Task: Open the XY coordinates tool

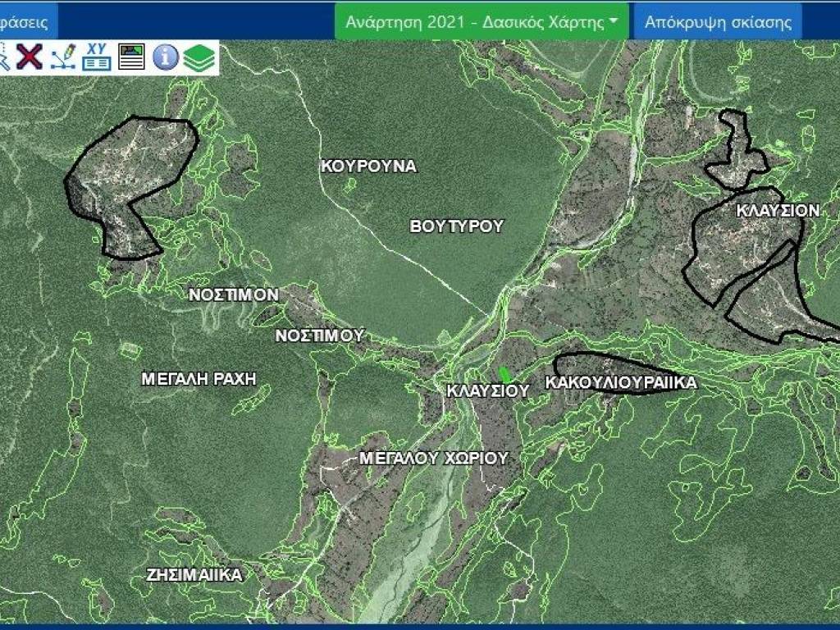Action: click(97, 57)
